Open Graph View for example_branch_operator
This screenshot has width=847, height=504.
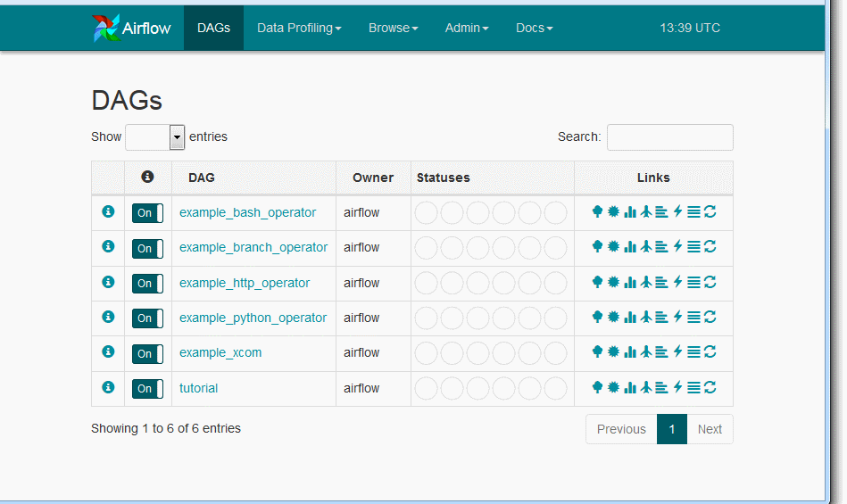tap(613, 247)
